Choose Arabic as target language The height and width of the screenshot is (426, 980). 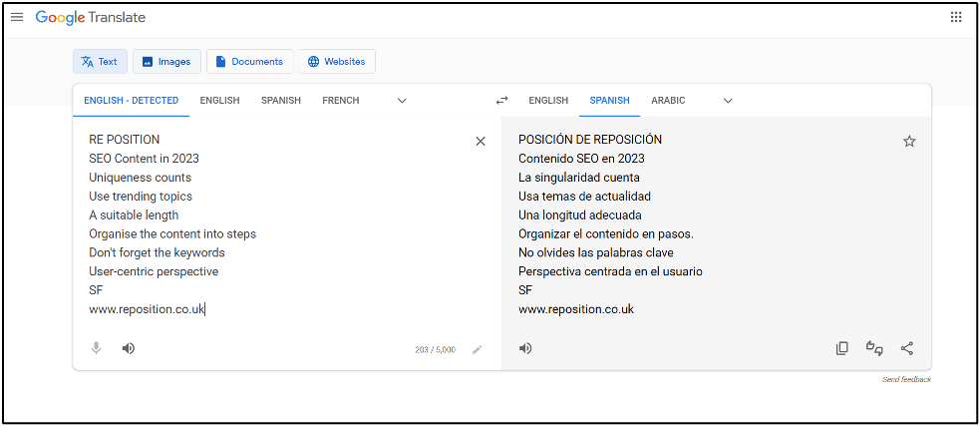[668, 100]
